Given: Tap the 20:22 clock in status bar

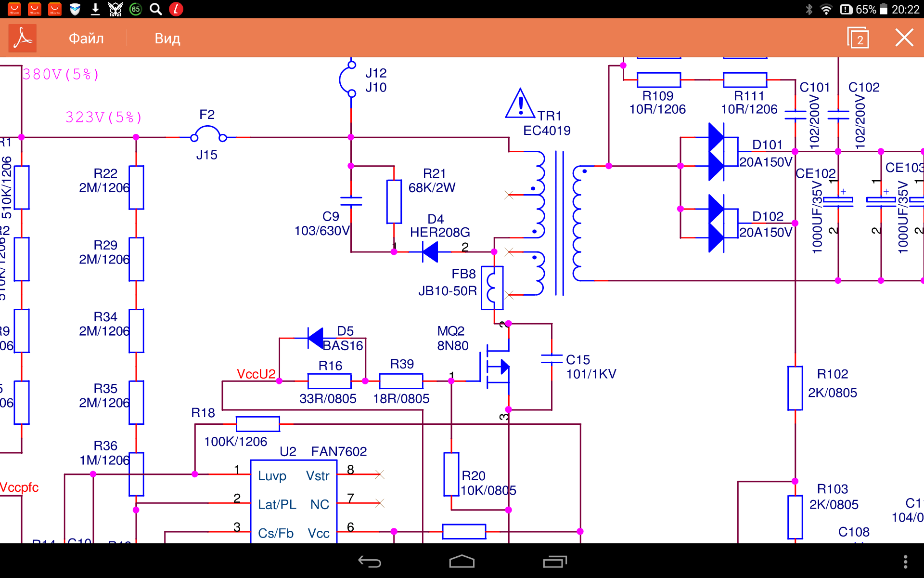Looking at the screenshot, I should (905, 10).
